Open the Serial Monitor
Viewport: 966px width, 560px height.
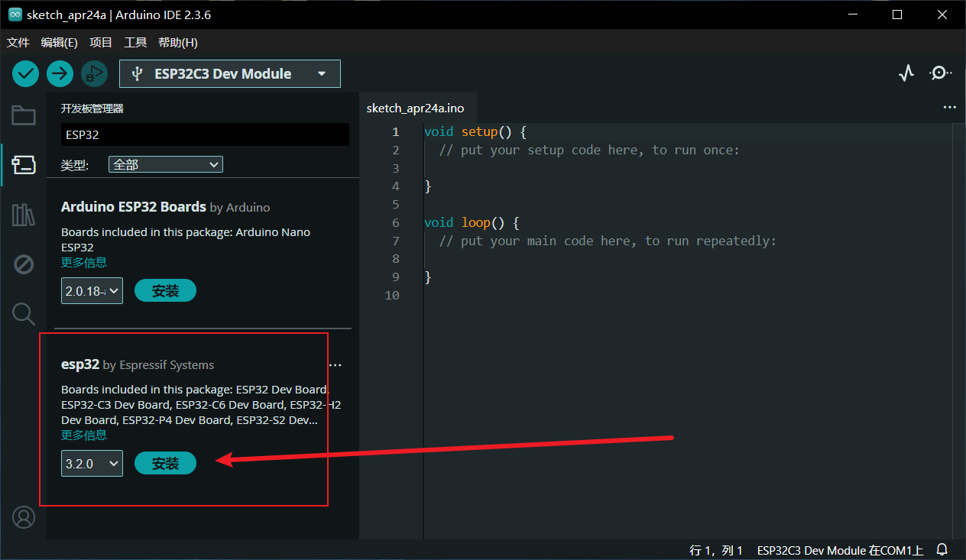(941, 73)
